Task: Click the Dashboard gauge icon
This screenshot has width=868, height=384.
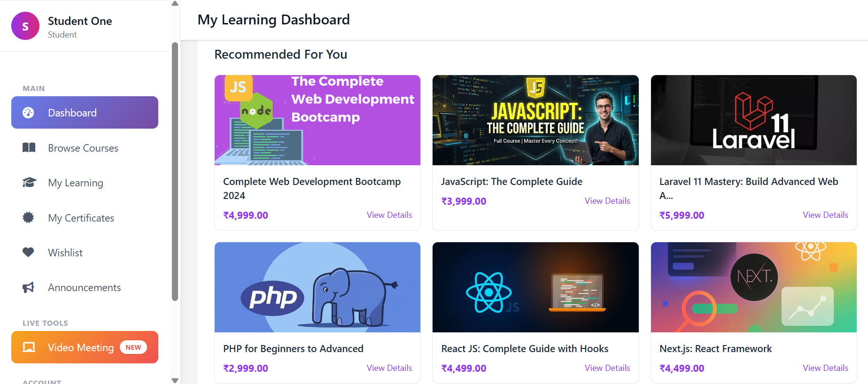Action: pyautogui.click(x=28, y=113)
